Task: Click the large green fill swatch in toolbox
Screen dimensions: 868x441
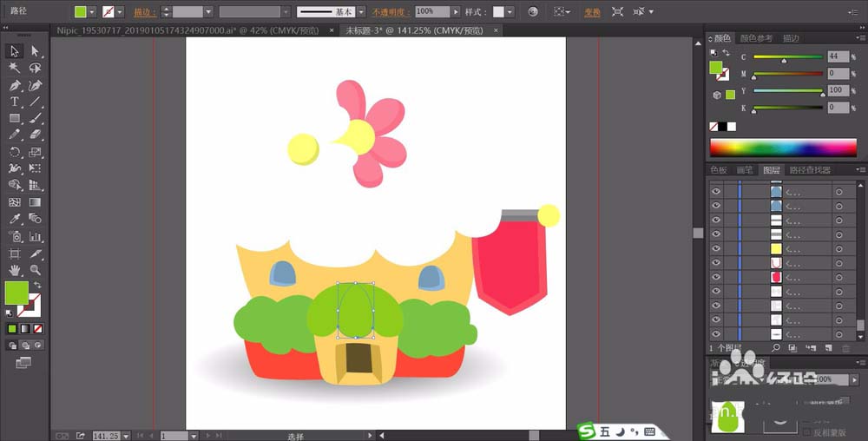Action: pyautogui.click(x=16, y=293)
